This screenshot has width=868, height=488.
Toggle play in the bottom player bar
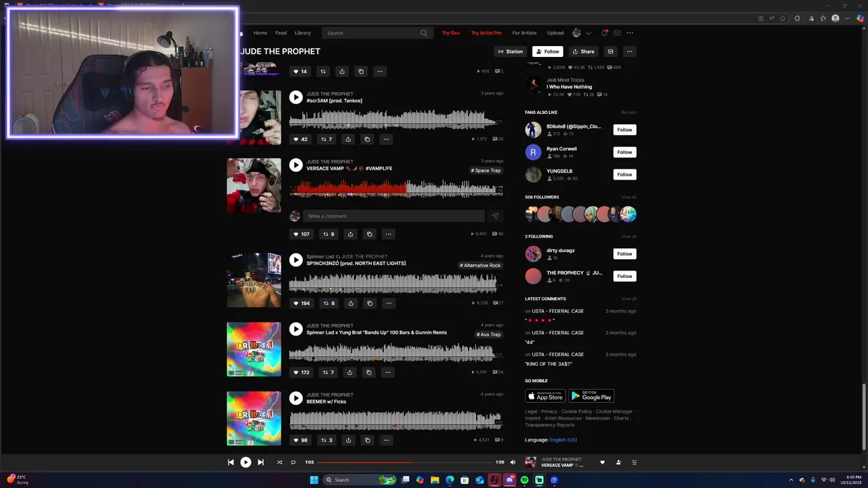click(x=245, y=462)
